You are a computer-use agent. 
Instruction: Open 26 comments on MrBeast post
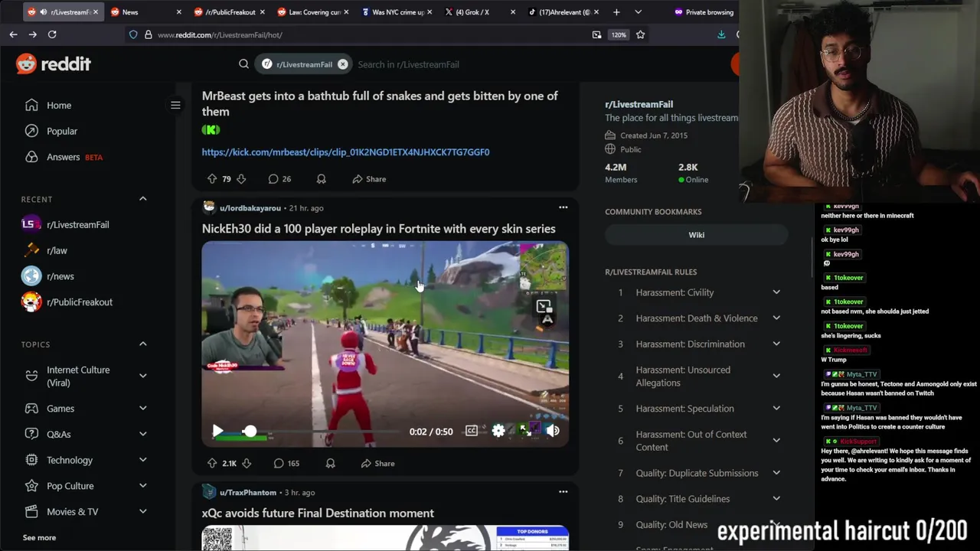click(x=279, y=179)
